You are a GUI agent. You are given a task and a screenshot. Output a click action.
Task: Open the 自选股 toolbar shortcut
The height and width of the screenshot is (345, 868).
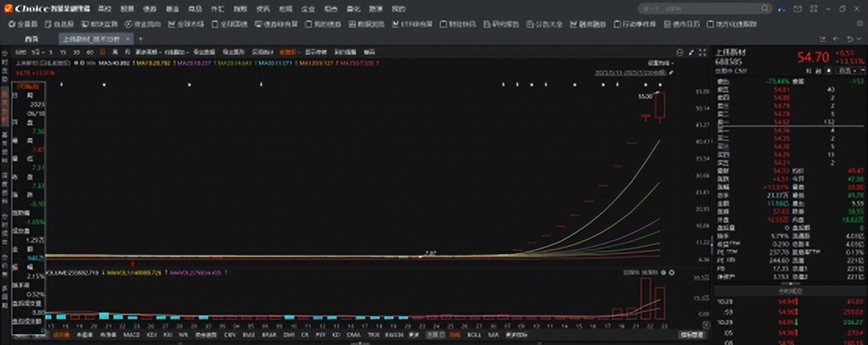(59, 24)
